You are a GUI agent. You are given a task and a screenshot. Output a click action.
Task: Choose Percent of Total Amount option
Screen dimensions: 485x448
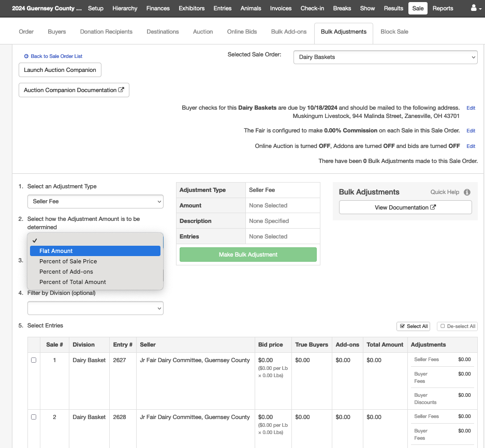tap(95, 282)
